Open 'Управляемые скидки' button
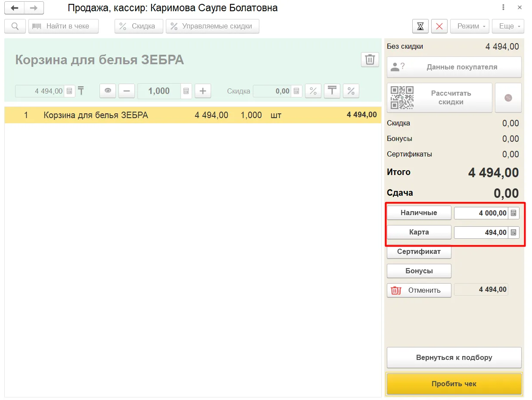 [x=212, y=26]
